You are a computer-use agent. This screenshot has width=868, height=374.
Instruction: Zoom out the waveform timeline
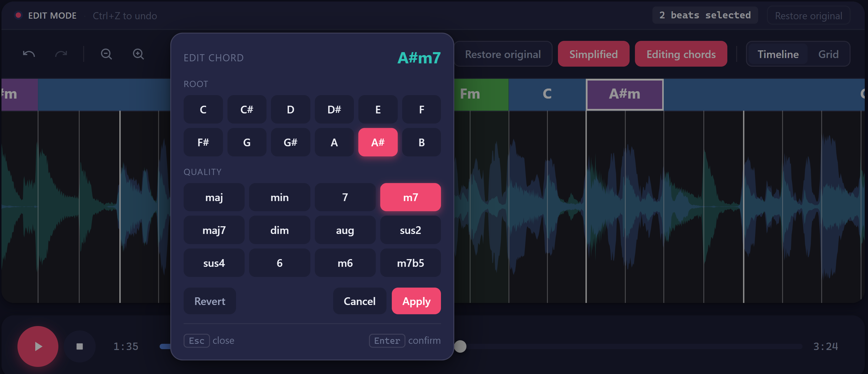(107, 54)
